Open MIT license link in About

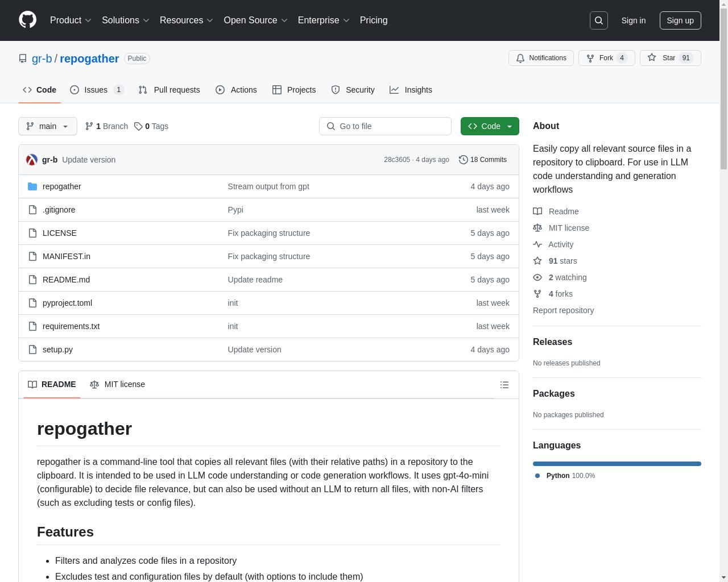(x=561, y=228)
